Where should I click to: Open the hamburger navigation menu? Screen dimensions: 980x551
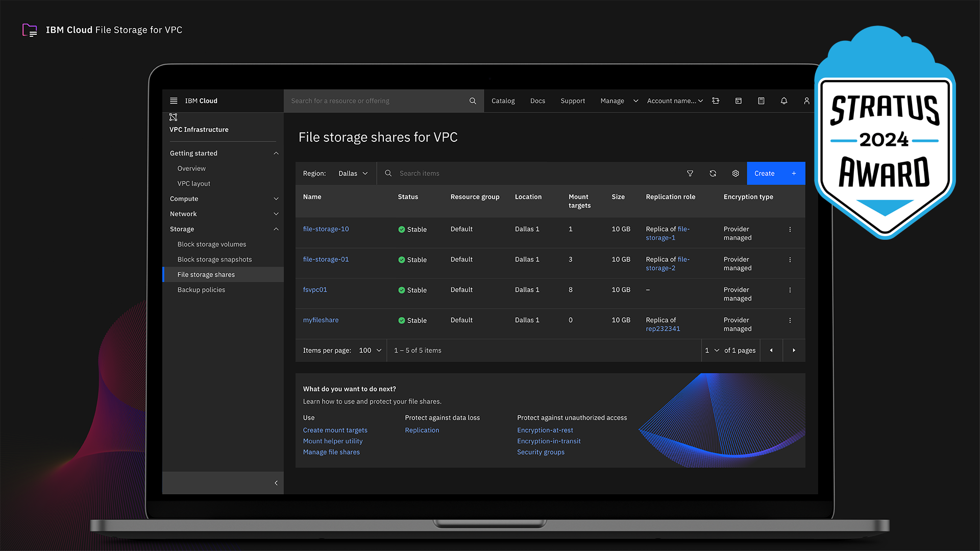pos(174,101)
